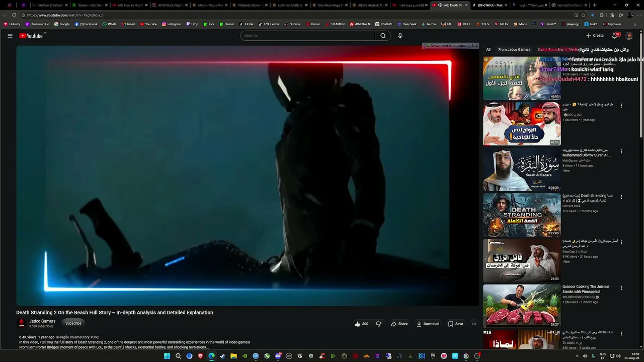Focus the YouTube search box
644x362 pixels.
(x=307, y=36)
